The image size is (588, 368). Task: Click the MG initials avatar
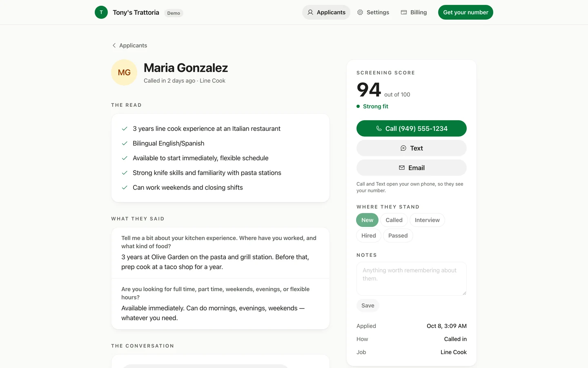124,72
